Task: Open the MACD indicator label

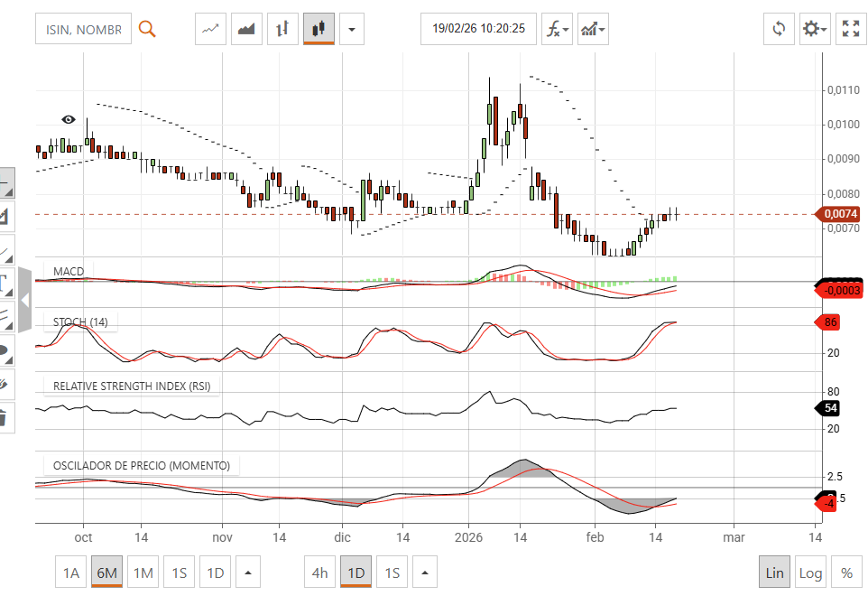Action: pos(69,272)
